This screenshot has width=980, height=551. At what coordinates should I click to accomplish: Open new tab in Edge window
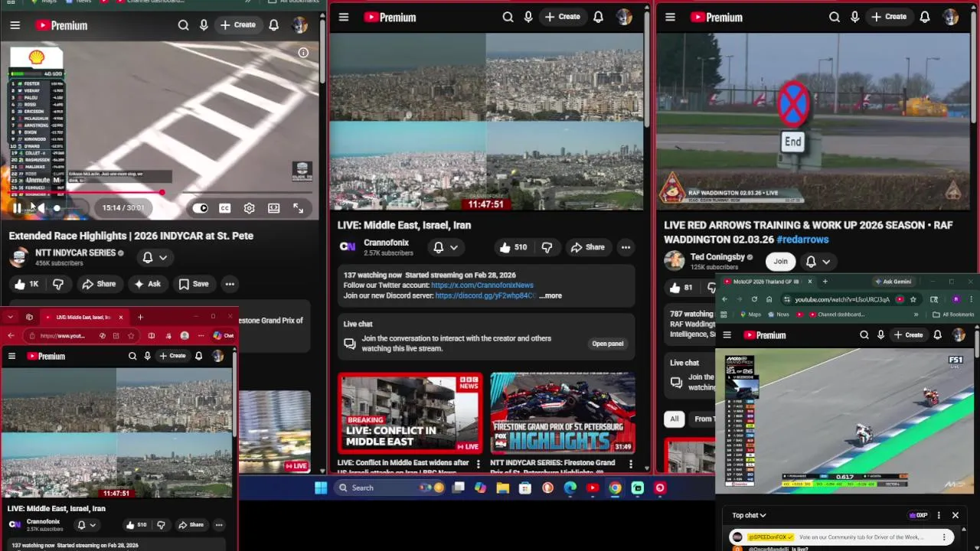click(140, 317)
